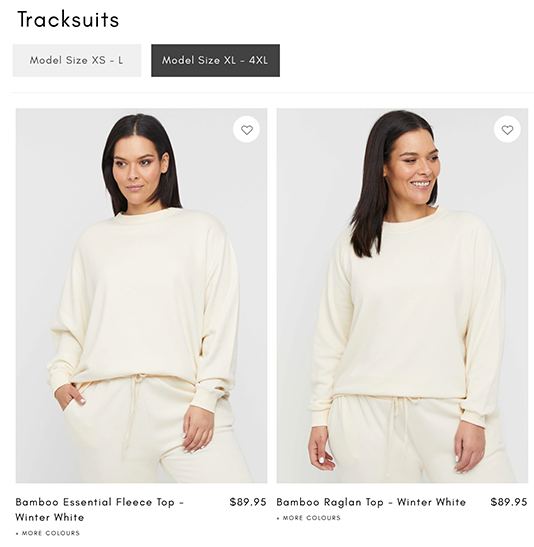Add Bamboo Essential Fleece Top to wishlist
The width and height of the screenshot is (534, 547).
[246, 129]
